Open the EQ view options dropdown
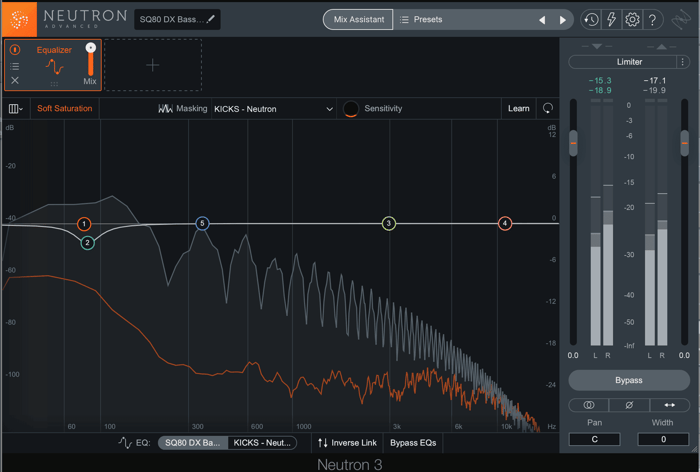This screenshot has width=700, height=472. pos(16,109)
